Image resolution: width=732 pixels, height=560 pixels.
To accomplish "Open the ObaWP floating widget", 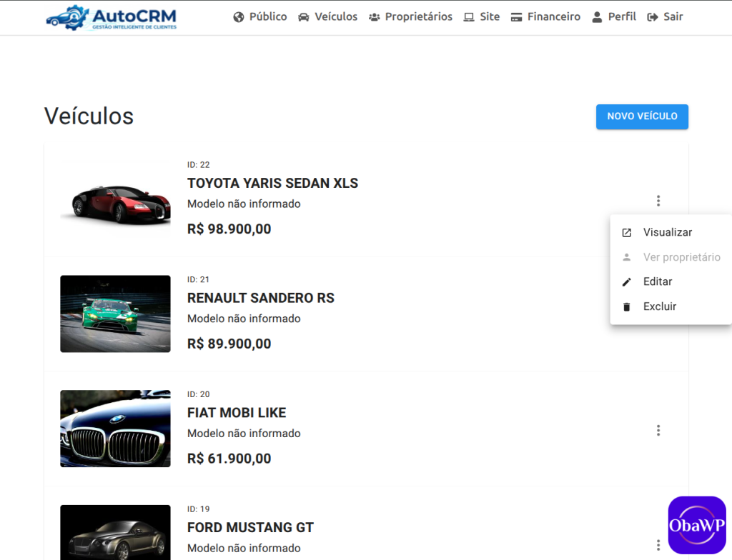I will tap(696, 525).
